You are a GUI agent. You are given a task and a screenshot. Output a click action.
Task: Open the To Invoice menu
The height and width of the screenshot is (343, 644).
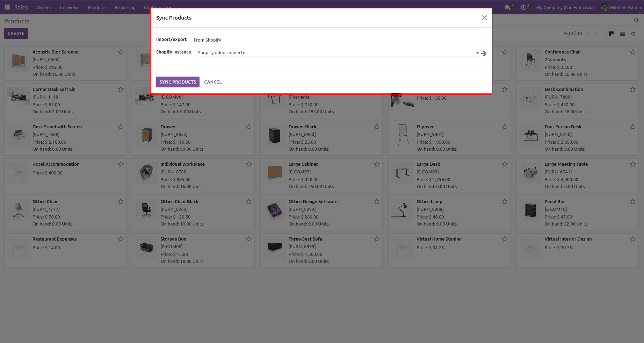click(69, 7)
